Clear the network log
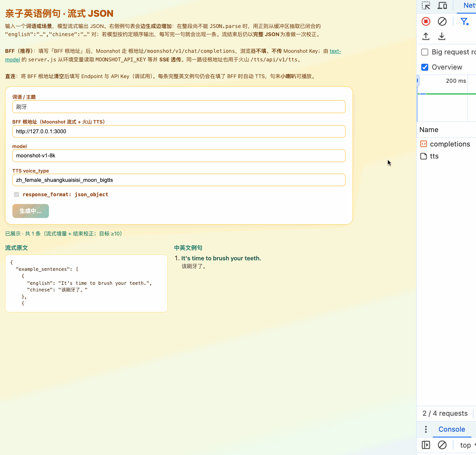The image size is (476, 455). coord(442,21)
